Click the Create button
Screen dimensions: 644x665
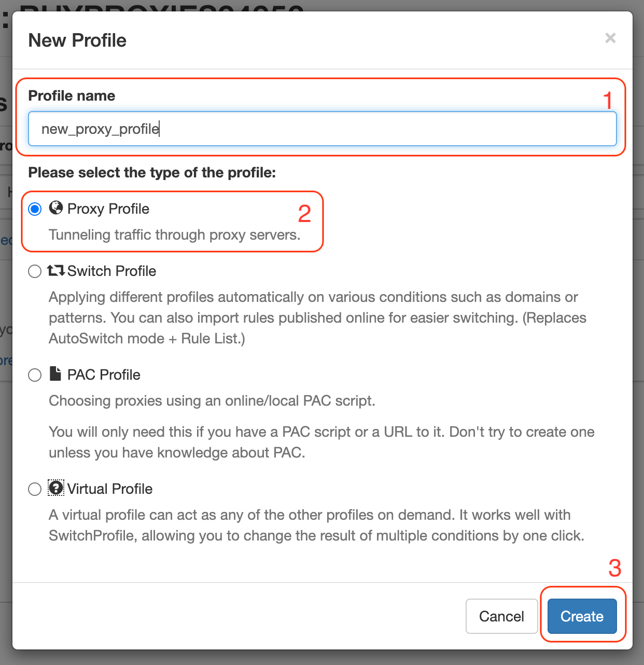coord(582,616)
